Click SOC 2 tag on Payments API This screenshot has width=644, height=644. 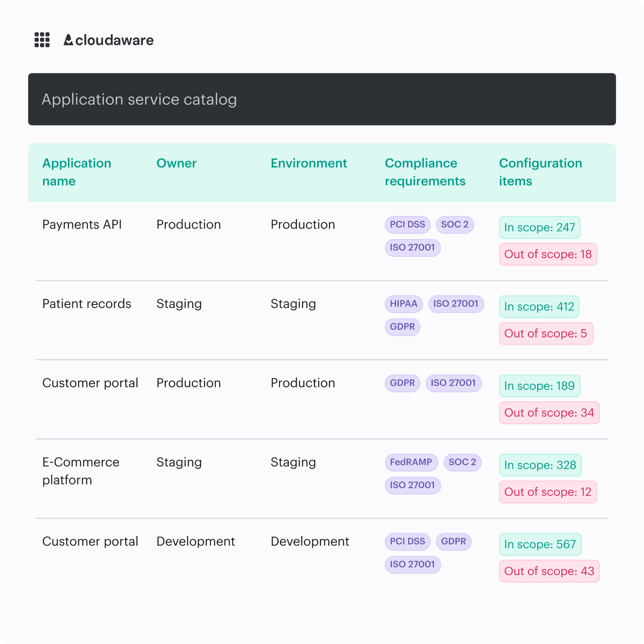pyautogui.click(x=454, y=224)
